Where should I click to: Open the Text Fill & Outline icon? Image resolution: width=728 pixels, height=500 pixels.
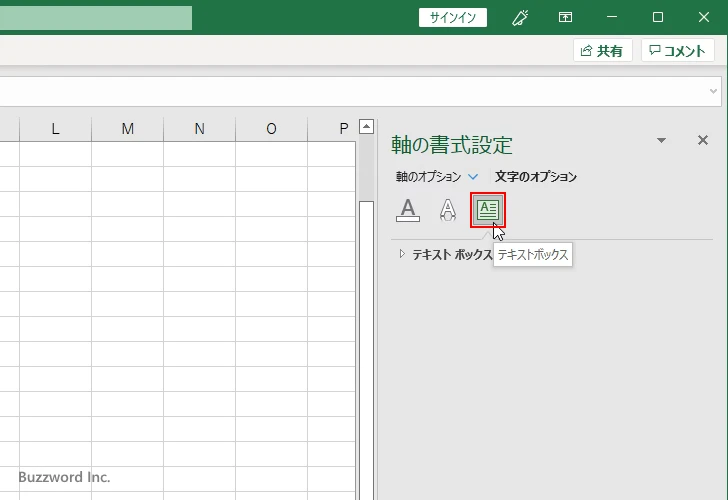[x=408, y=210]
